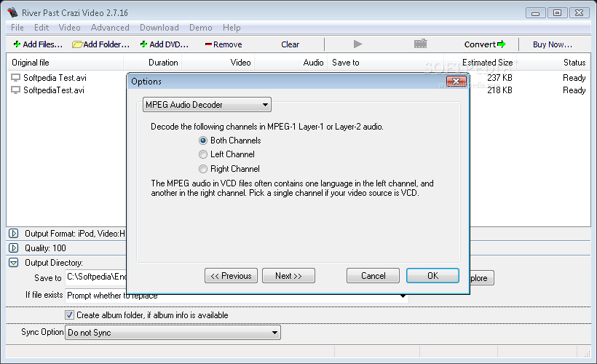Image resolution: width=597 pixels, height=364 pixels.
Task: Click the Duration column header
Action: point(153,63)
